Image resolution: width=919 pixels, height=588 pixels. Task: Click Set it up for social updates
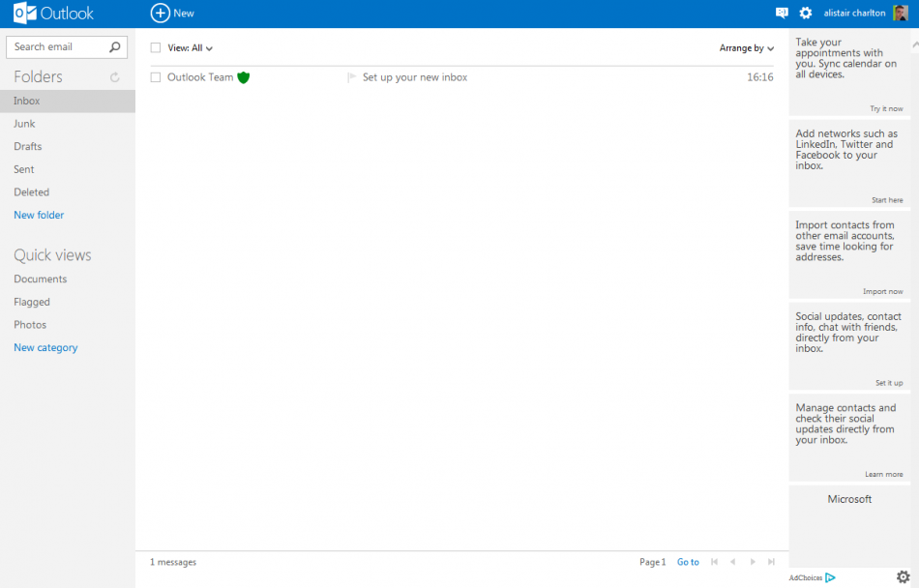pos(889,382)
